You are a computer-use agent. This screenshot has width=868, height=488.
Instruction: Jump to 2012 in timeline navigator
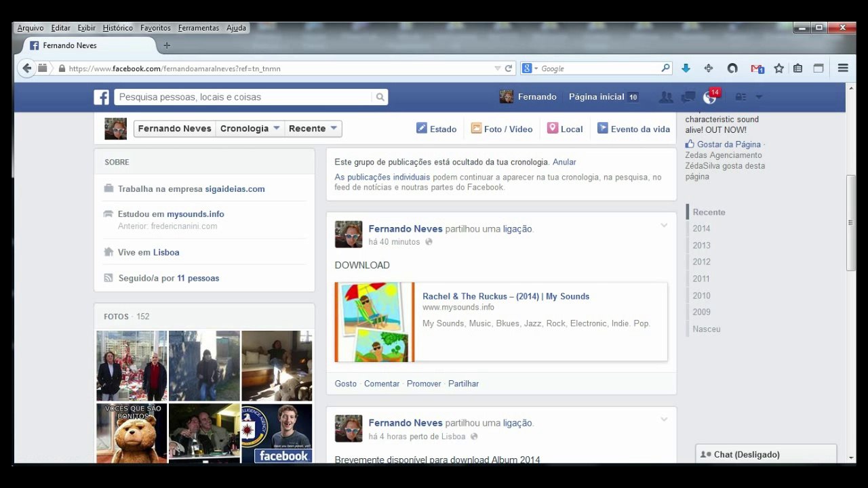pos(701,262)
